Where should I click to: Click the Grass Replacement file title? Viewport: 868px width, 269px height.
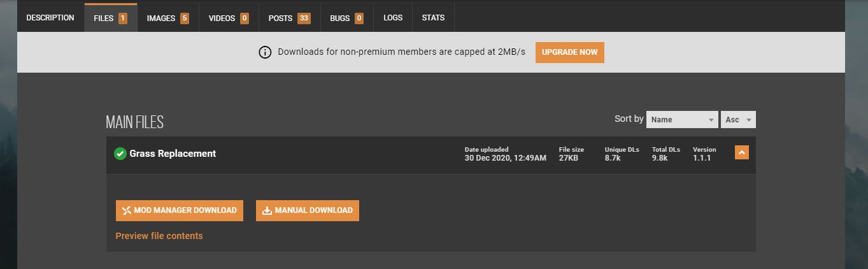point(173,154)
